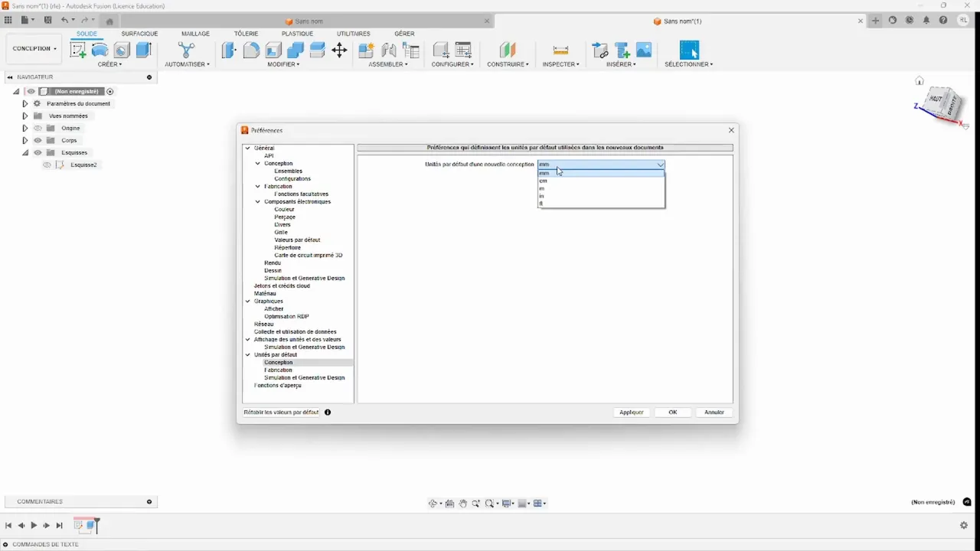Select Réseau in the Préférences tree
The image size is (980, 551).
(263, 324)
